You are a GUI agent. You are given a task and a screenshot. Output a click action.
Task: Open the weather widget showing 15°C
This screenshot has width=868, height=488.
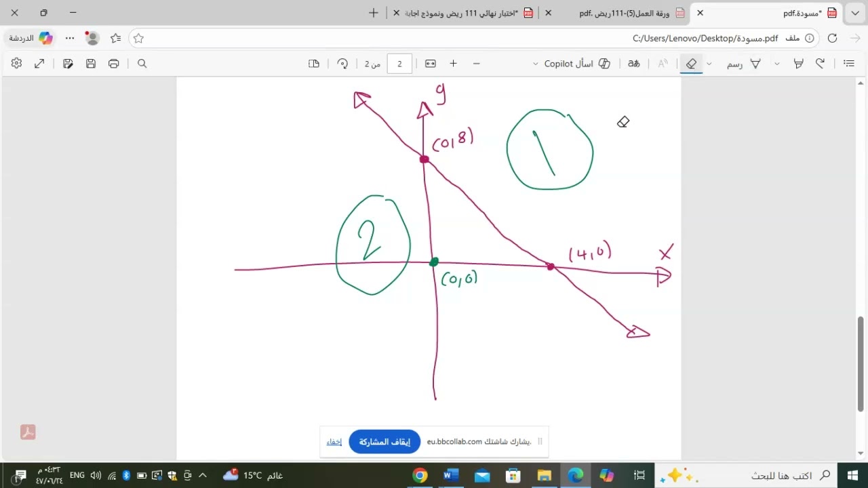pyautogui.click(x=252, y=476)
